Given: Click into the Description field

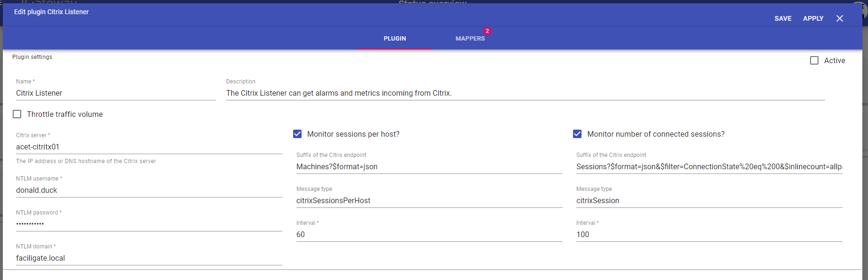Looking at the screenshot, I should coord(525,93).
